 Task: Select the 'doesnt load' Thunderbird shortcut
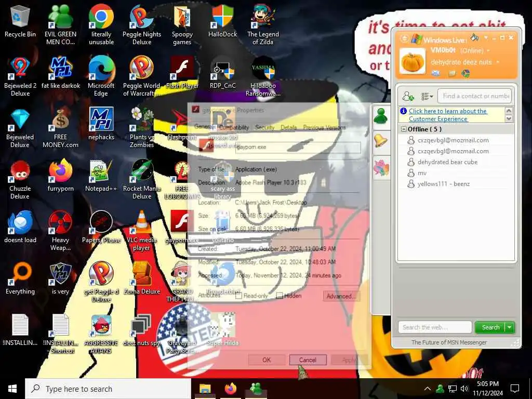click(20, 228)
